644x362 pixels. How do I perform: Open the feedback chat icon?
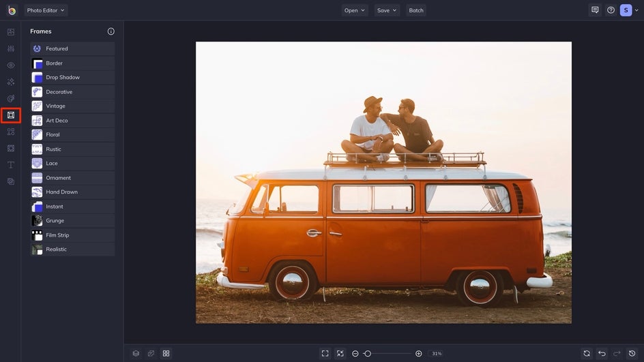click(595, 10)
